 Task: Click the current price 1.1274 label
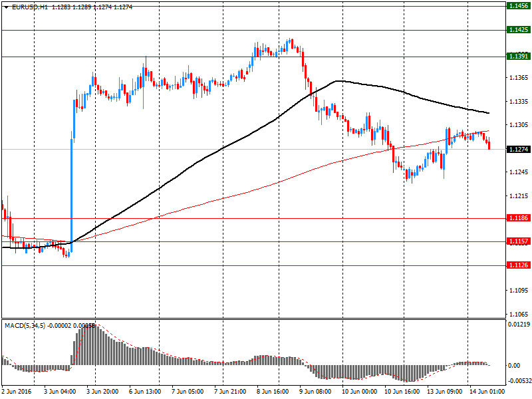coord(519,149)
